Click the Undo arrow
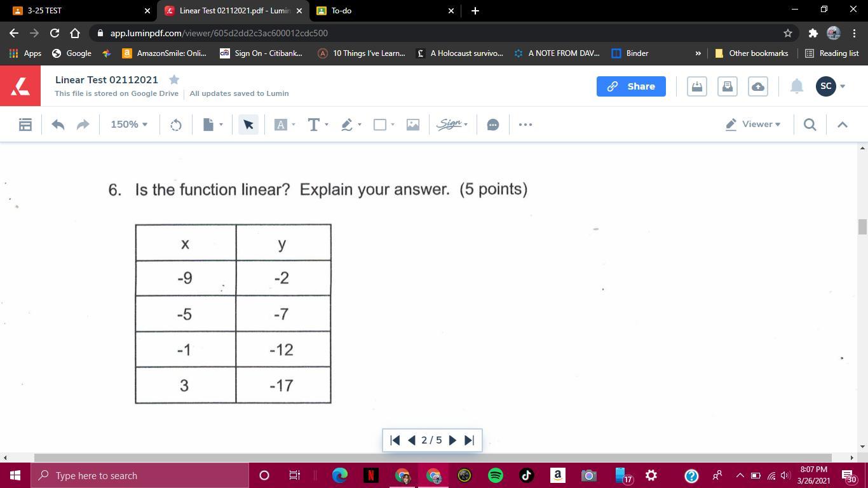This screenshot has width=868, height=488. tap(57, 124)
